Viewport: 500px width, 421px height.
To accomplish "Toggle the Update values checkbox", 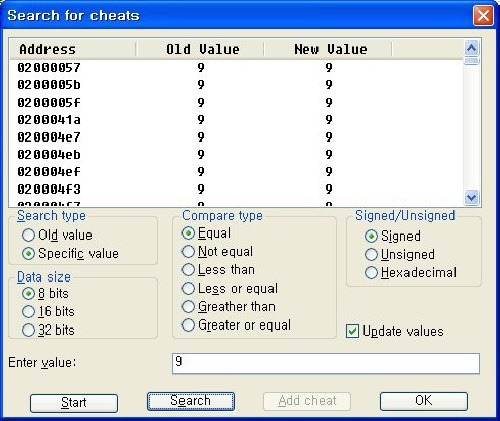I will [352, 331].
